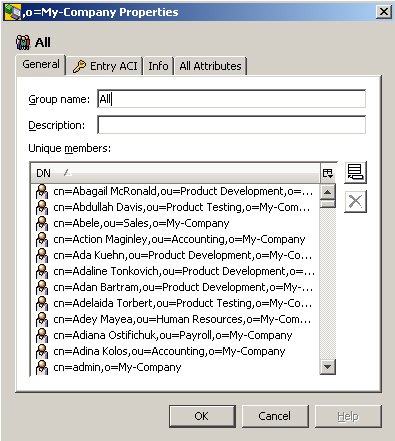Image resolution: width=395 pixels, height=441 pixels.
Task: Select cn=admin,o=My-Company member row
Action: coord(175,367)
